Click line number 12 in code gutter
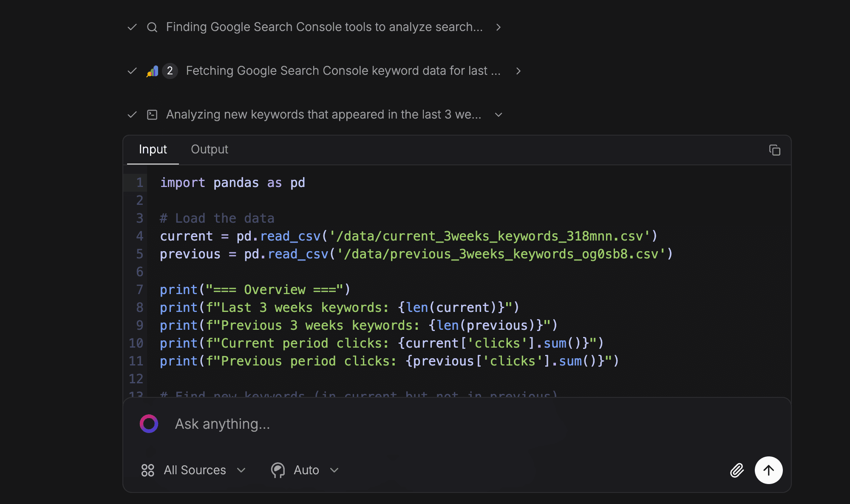The height and width of the screenshot is (504, 850). (136, 379)
